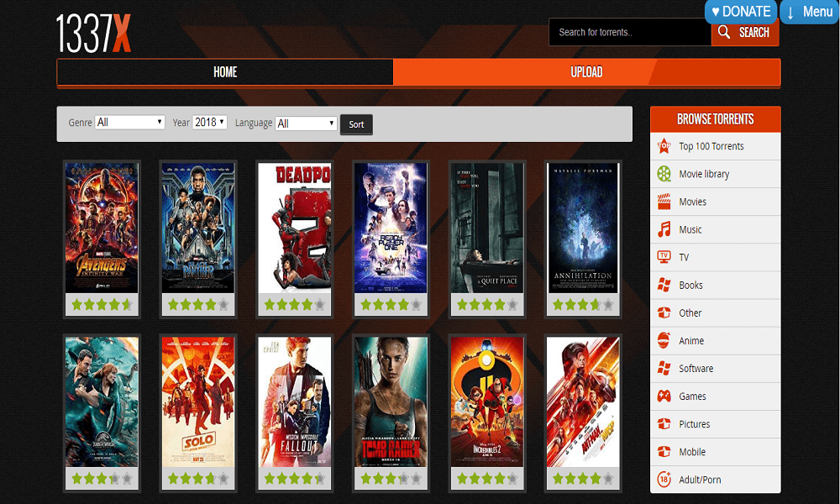840x504 pixels.
Task: Switch to the Upload tab
Action: coord(586,71)
